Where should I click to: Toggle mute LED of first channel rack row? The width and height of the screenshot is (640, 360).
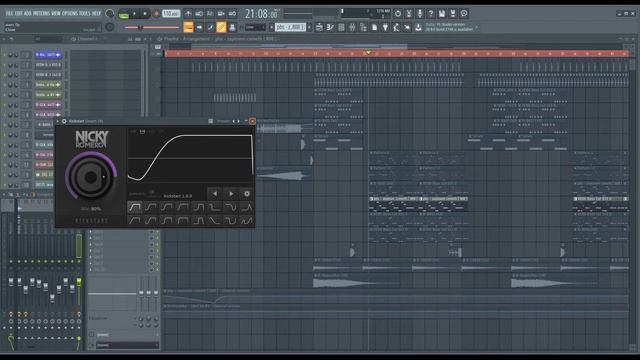(4, 55)
